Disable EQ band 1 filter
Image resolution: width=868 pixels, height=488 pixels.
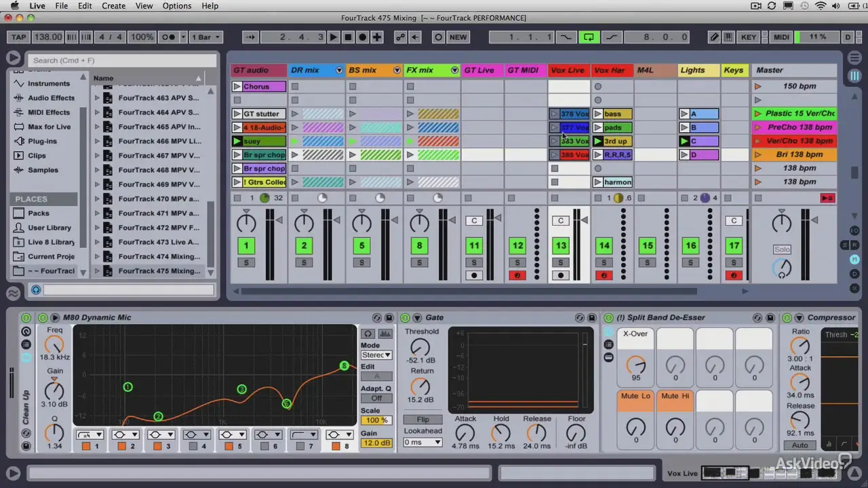tap(86, 446)
